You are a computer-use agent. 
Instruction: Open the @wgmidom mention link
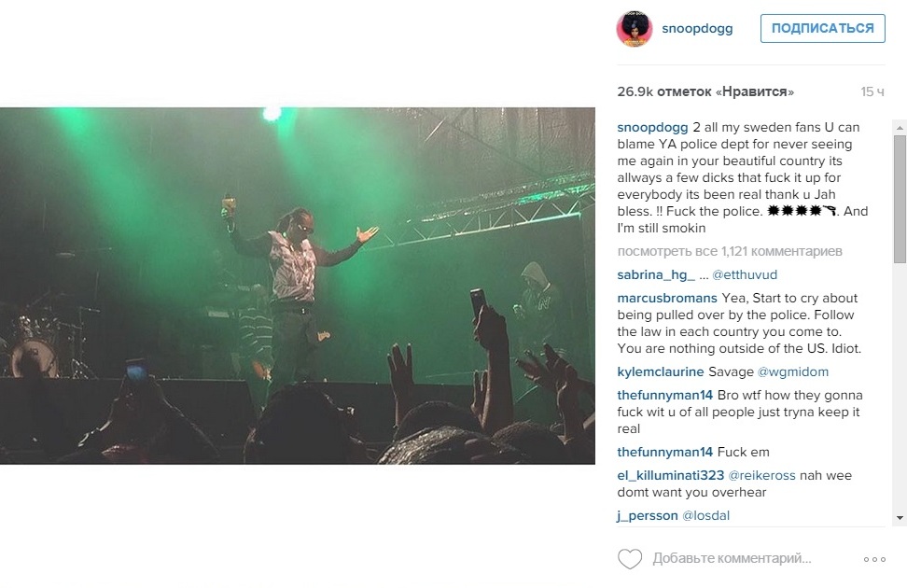point(792,371)
